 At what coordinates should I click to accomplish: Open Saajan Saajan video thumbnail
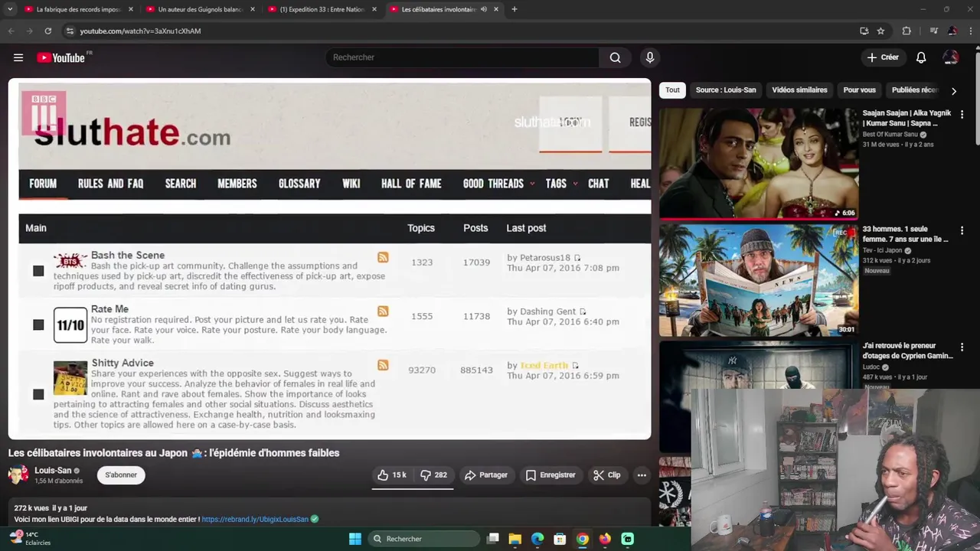tap(759, 163)
